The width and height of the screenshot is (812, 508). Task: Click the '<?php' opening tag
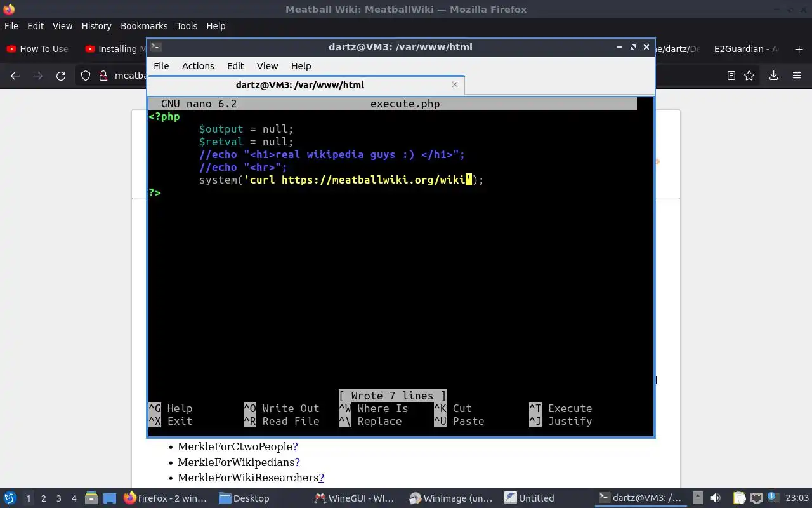[164, 116]
